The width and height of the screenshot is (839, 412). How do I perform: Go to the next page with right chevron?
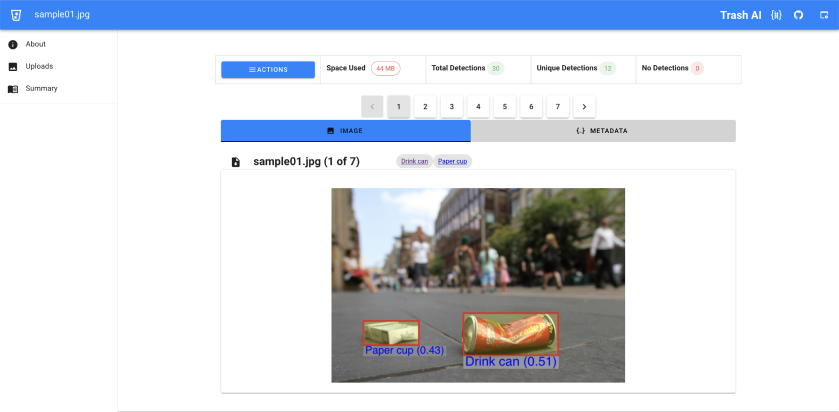pos(585,106)
